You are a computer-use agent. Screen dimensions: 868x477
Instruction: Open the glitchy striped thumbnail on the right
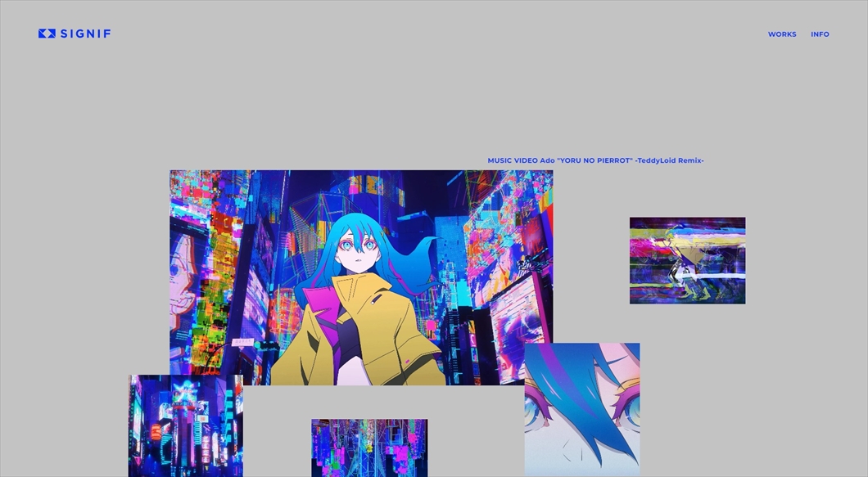[687, 260]
